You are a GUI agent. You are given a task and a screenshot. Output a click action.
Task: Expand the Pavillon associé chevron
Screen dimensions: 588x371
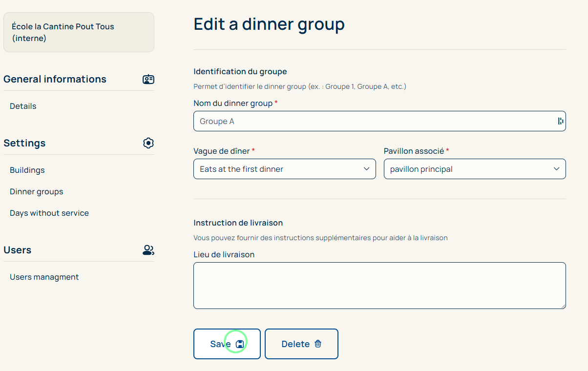point(556,169)
